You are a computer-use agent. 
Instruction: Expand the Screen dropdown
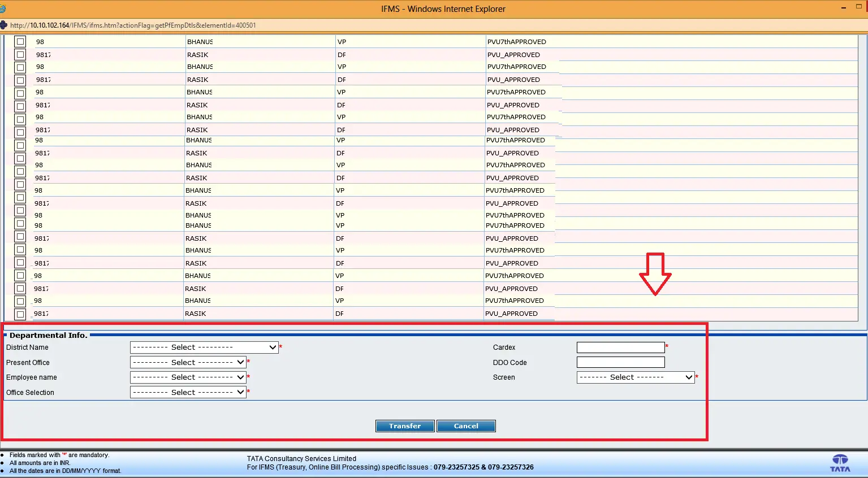pyautogui.click(x=636, y=377)
